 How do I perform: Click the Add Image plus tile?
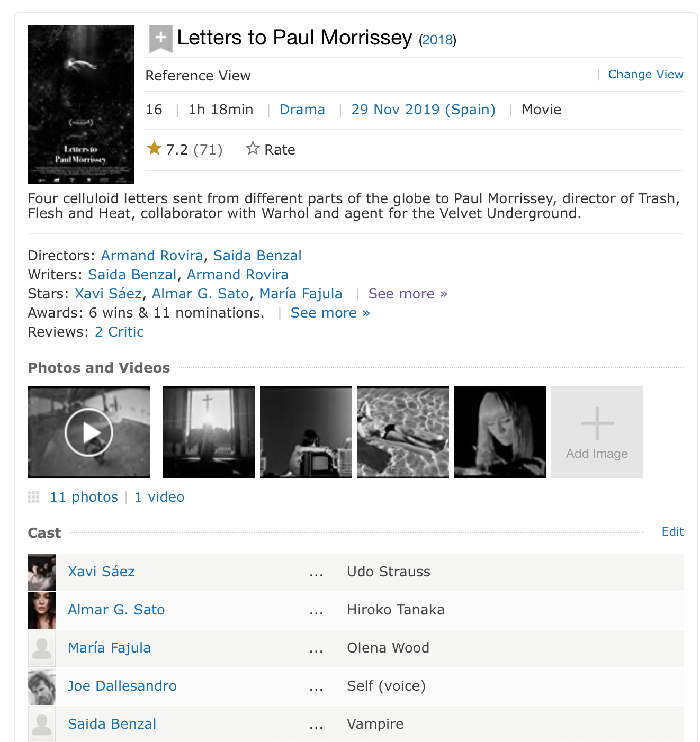pyautogui.click(x=597, y=432)
